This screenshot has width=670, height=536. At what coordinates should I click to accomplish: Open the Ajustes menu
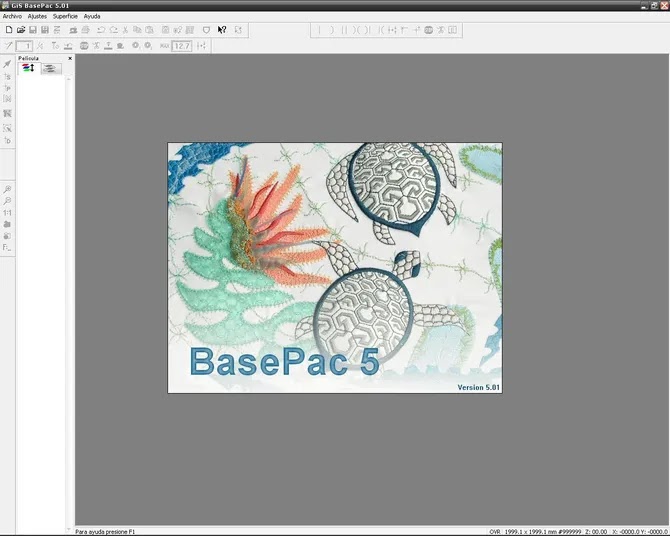[x=37, y=16]
